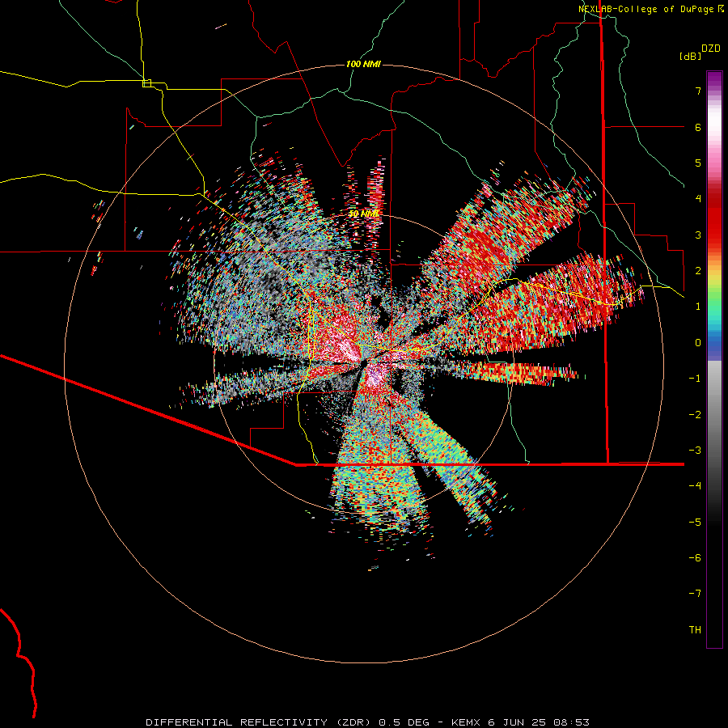Click the 1 value on the color scale

[x=698, y=307]
